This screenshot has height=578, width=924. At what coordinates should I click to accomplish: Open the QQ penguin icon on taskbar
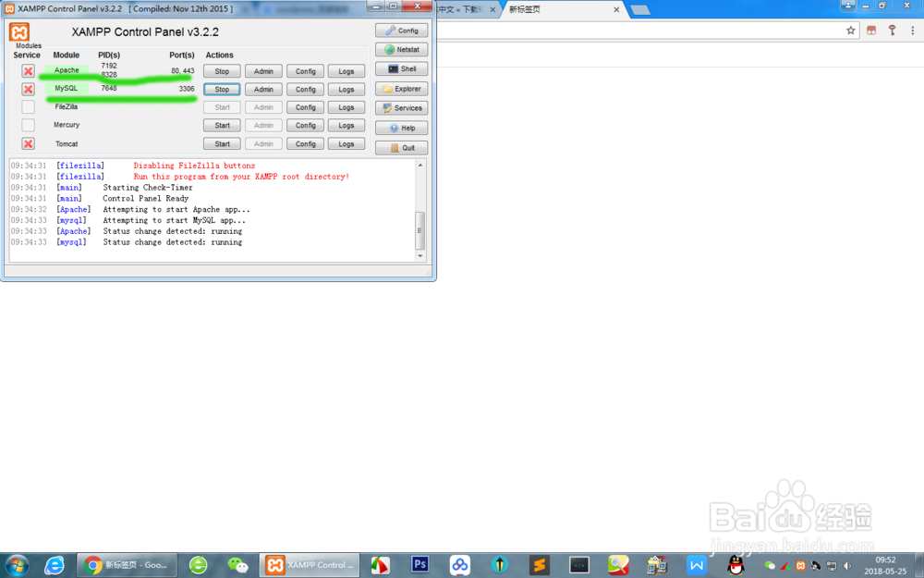tap(736, 565)
